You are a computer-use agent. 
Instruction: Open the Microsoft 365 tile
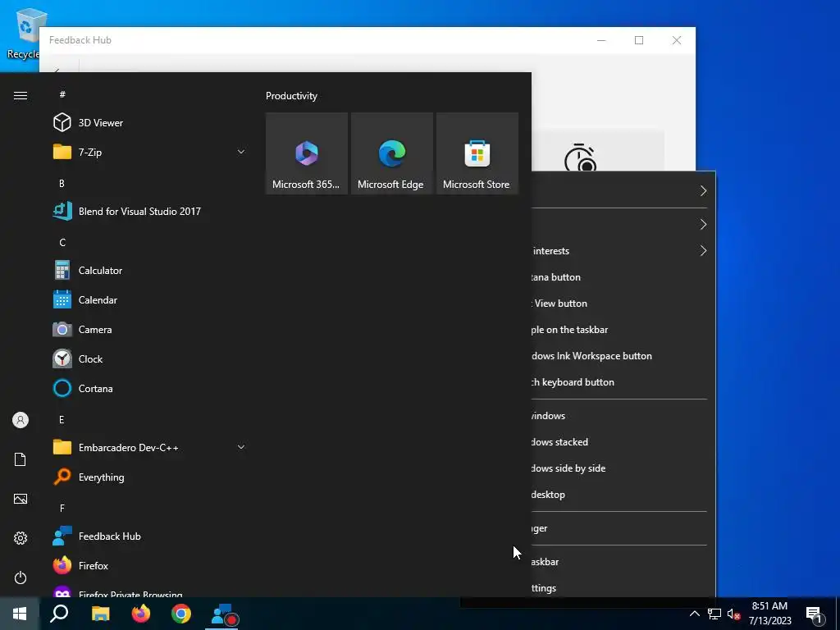pyautogui.click(x=307, y=153)
